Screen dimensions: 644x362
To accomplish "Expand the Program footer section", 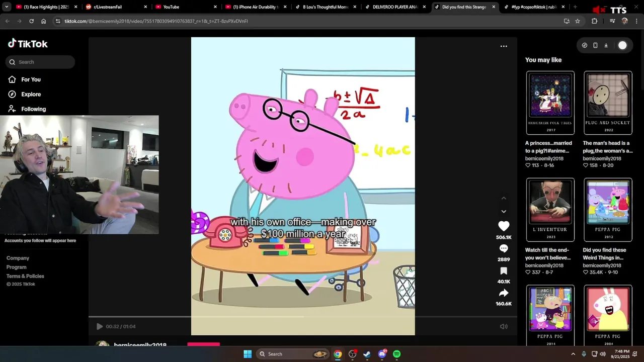I will (x=16, y=267).
